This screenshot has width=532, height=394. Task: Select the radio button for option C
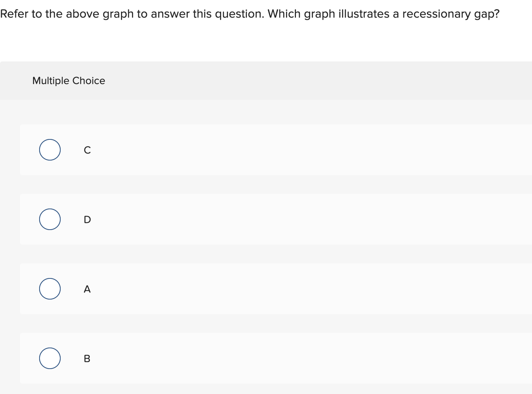pos(50,150)
